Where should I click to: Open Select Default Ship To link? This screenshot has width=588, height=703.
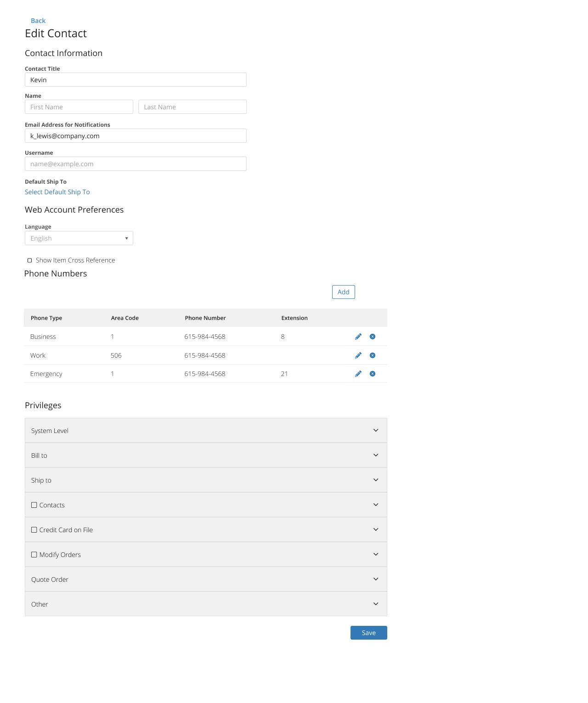[x=57, y=192]
